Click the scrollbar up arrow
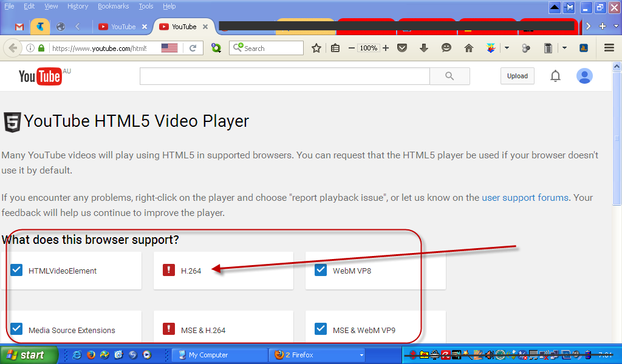The width and height of the screenshot is (622, 364). (x=617, y=67)
